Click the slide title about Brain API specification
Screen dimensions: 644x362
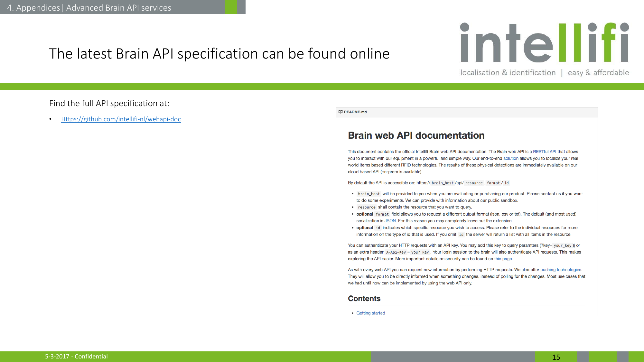(219, 53)
